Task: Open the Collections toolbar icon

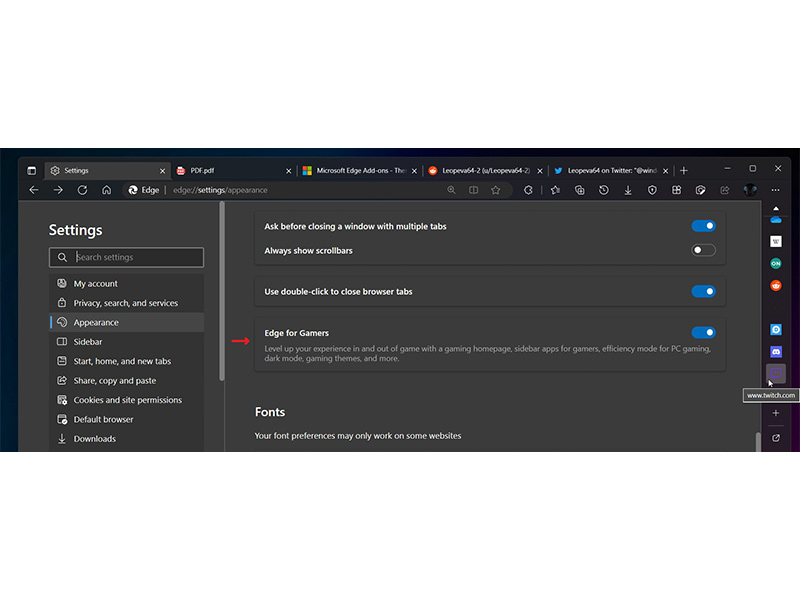Action: (x=580, y=190)
